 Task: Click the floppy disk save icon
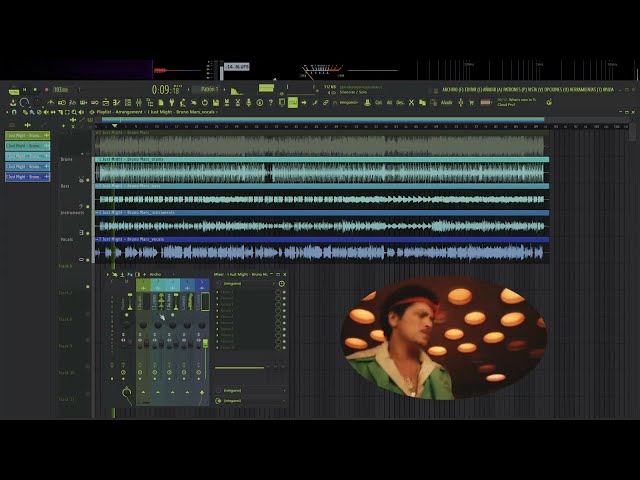coord(215,102)
